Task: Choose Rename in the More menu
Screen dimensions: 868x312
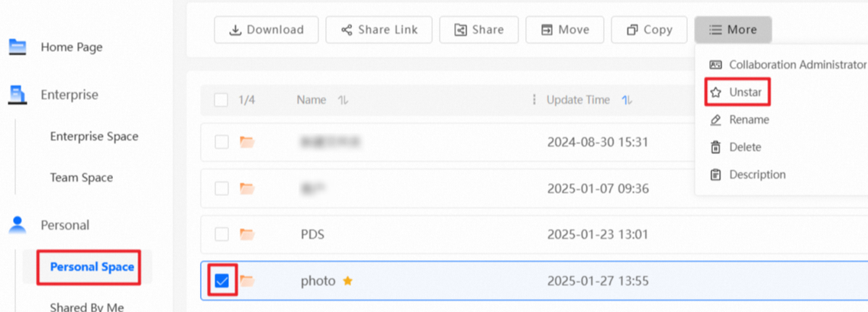Action: [x=748, y=120]
